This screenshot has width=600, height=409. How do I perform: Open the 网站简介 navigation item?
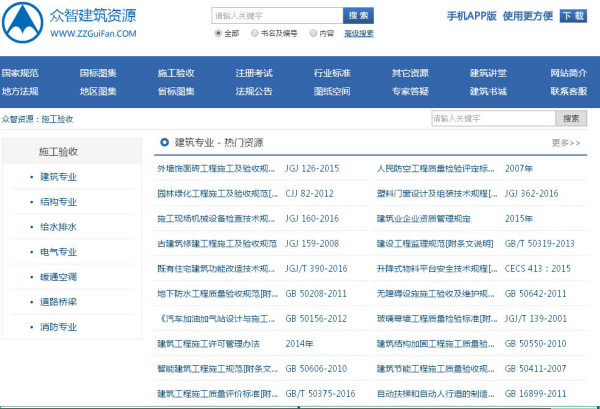tap(569, 73)
